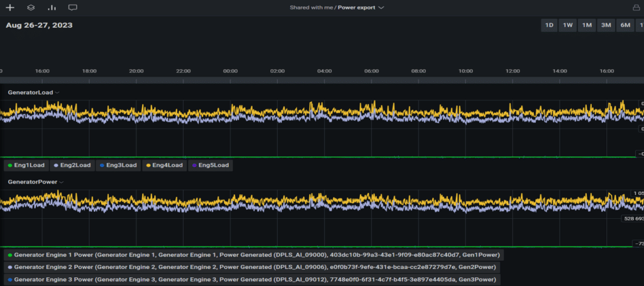
Task: Toggle the Generator Engine 1 Power legend
Action: (x=254, y=255)
